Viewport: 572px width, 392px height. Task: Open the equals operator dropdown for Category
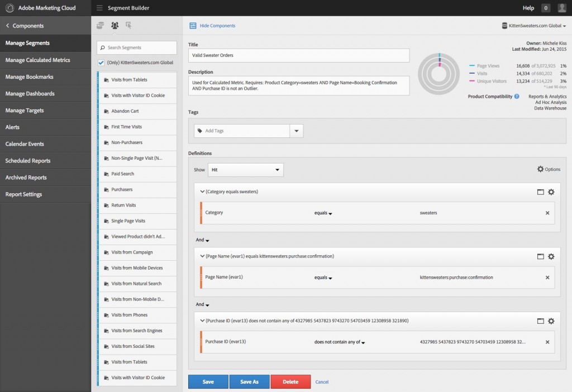point(323,213)
